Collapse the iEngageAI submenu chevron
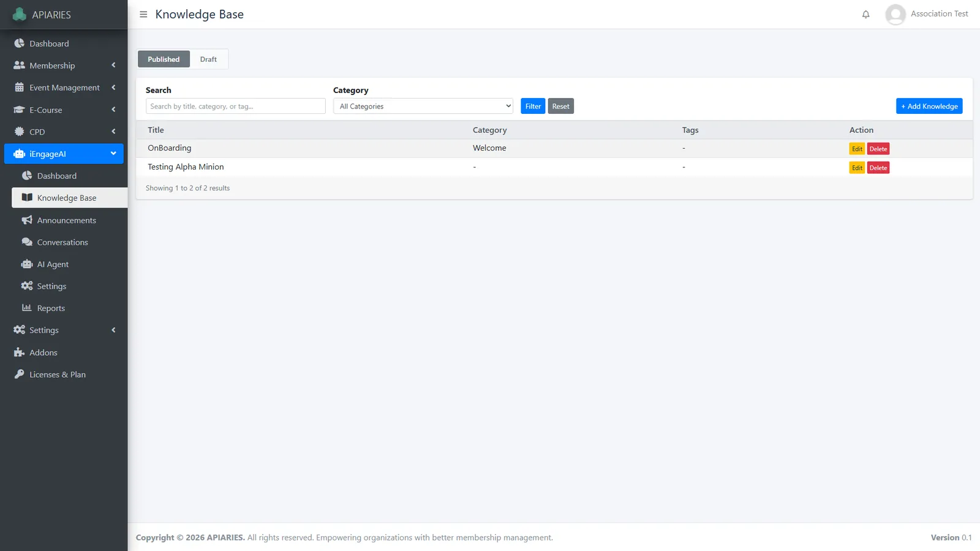Viewport: 980px width, 551px height. point(113,154)
